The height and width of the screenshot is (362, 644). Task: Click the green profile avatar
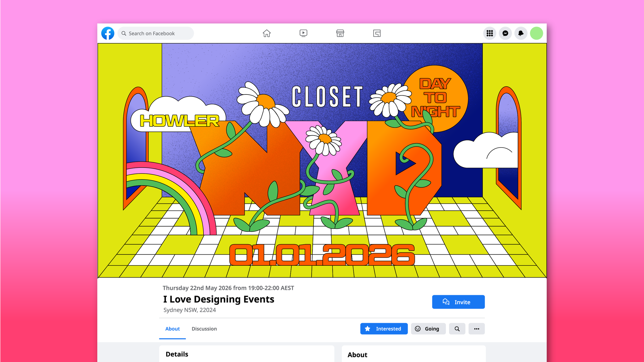(536, 33)
